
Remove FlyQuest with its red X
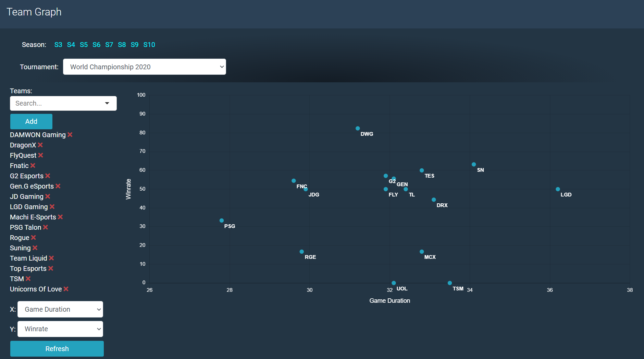(x=41, y=155)
